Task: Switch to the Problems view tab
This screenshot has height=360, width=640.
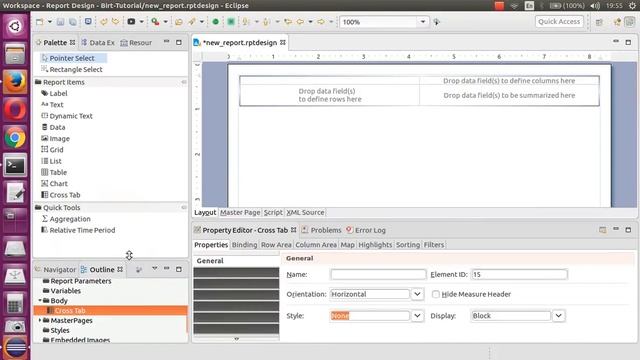Action: coord(322,230)
